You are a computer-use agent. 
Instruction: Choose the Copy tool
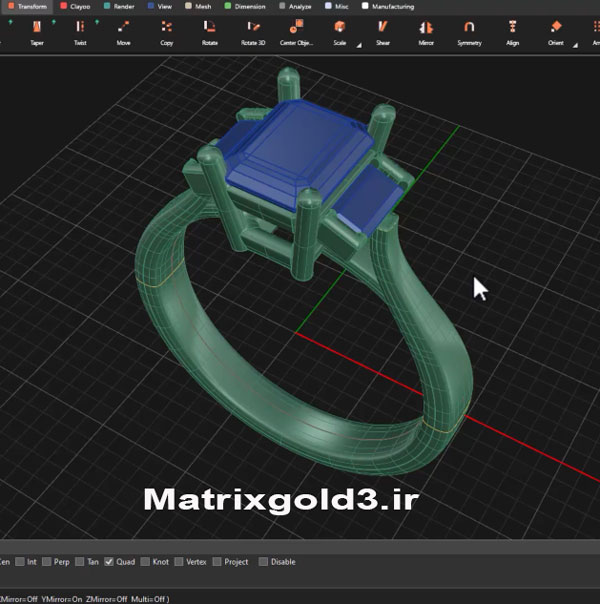[166, 33]
